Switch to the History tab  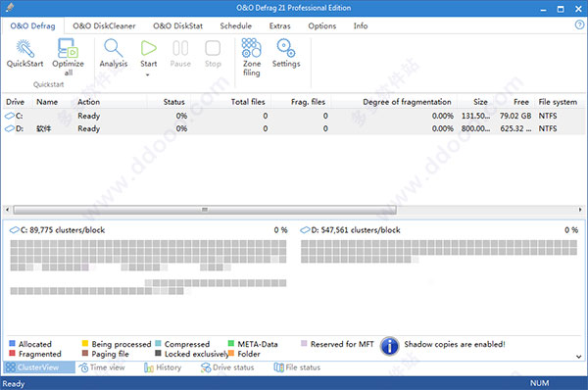[163, 367]
